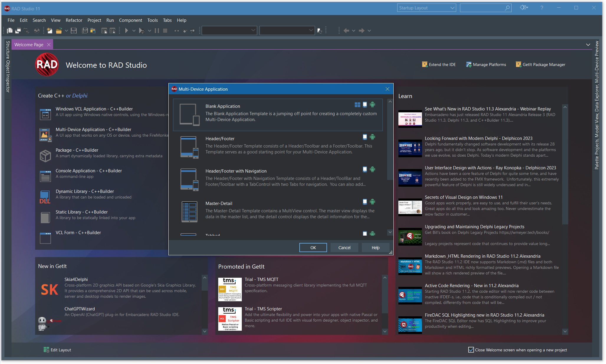Image resolution: width=606 pixels, height=364 pixels.
Task: Click the Forward navigation arrow icon
Action: pos(362,30)
